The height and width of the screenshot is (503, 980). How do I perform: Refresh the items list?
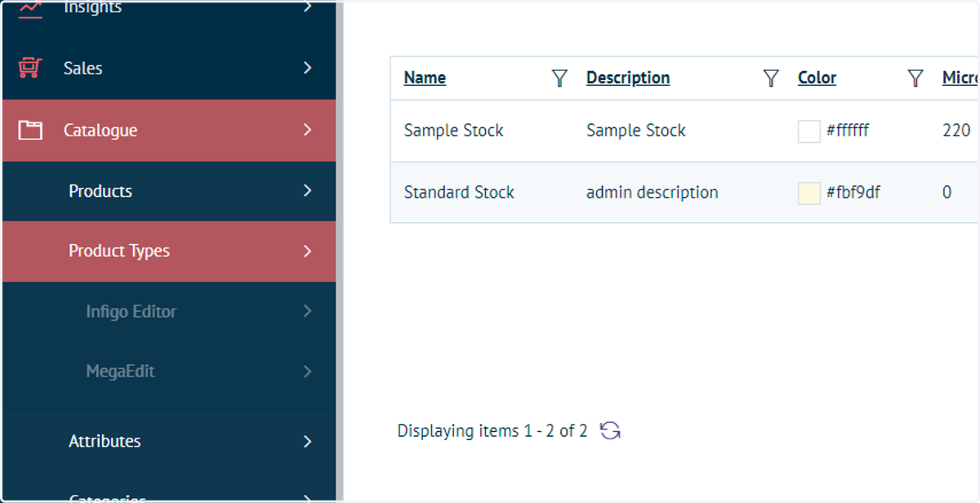tap(610, 430)
